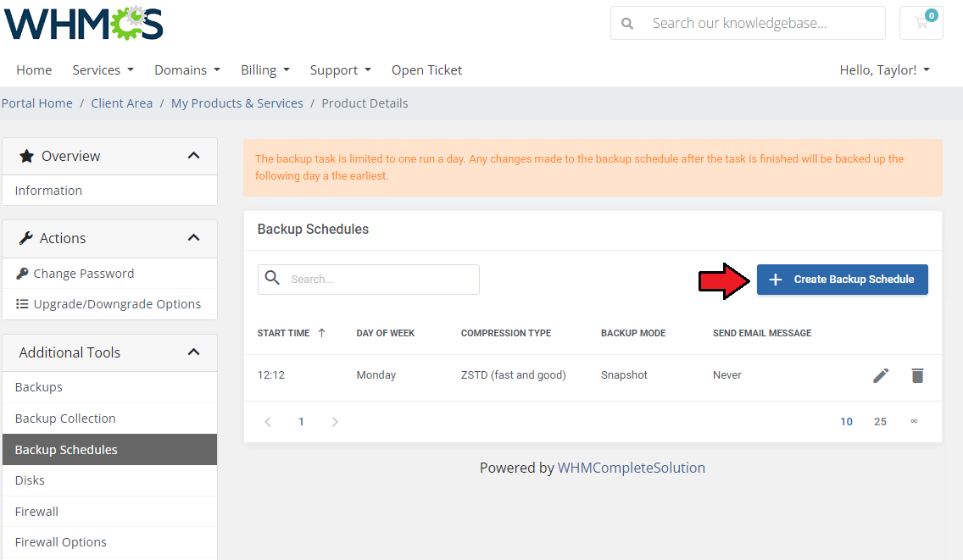963x560 pixels.
Task: Click the knowledgebase search magnifier icon
Action: 627,24
